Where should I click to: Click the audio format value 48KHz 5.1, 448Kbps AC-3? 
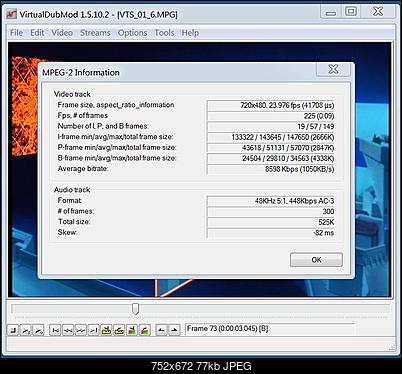pos(271,201)
